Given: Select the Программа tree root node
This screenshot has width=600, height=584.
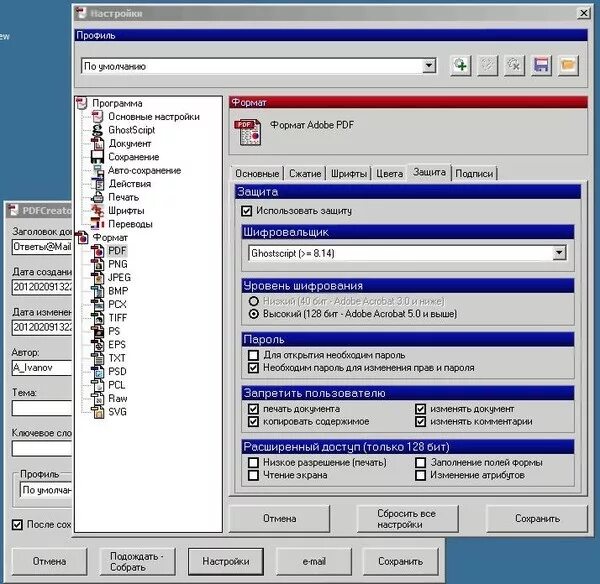Looking at the screenshot, I should (117, 103).
